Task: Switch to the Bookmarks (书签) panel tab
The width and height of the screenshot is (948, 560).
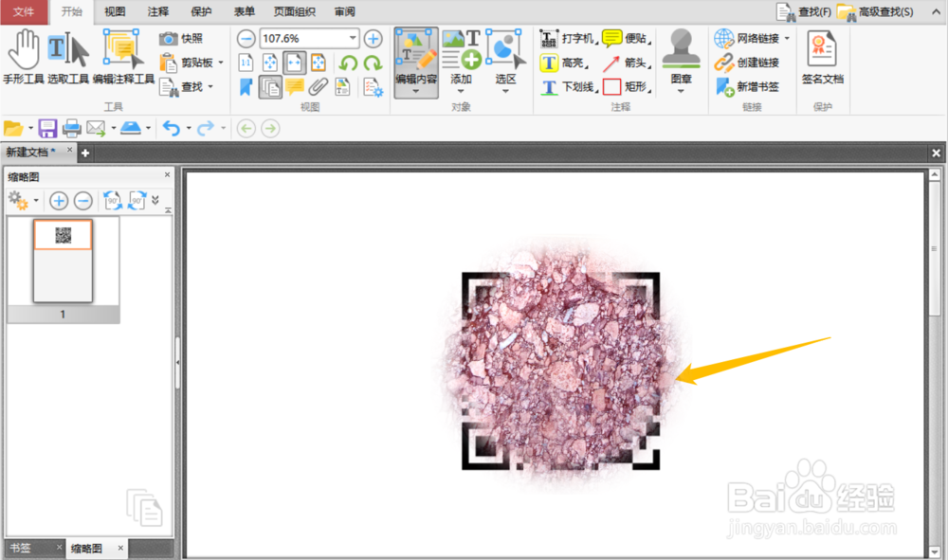Action: [20, 548]
